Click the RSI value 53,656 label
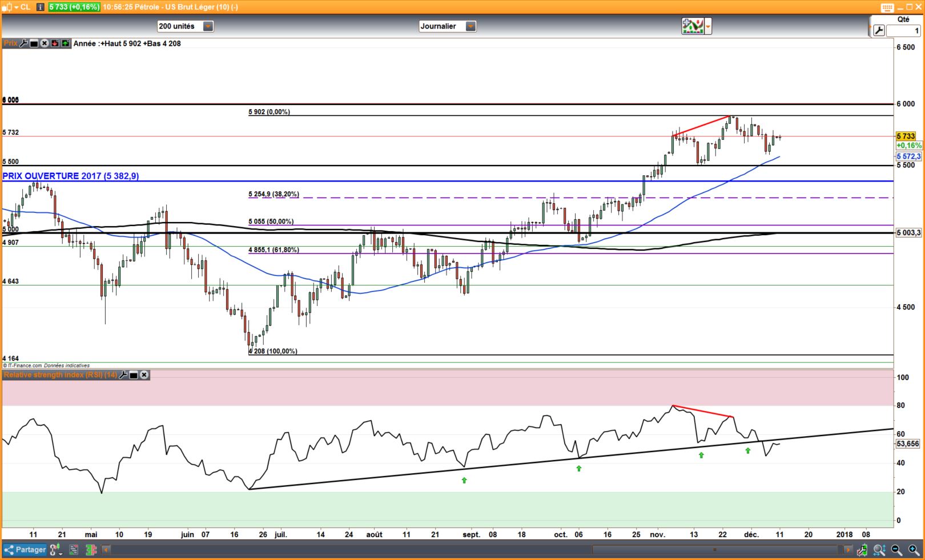This screenshot has height=560, width=925. coord(908,444)
